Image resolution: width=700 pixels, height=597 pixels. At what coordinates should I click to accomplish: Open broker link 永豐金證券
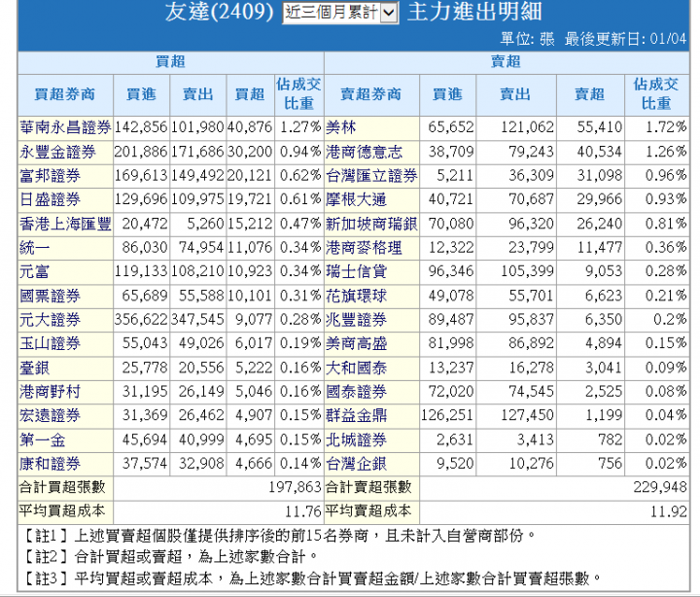57,153
